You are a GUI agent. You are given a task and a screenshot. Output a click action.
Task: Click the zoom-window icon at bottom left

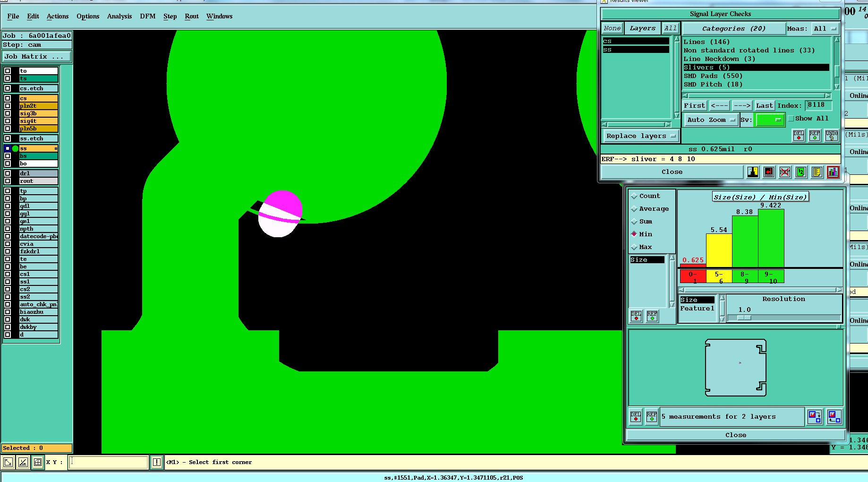(x=8, y=462)
